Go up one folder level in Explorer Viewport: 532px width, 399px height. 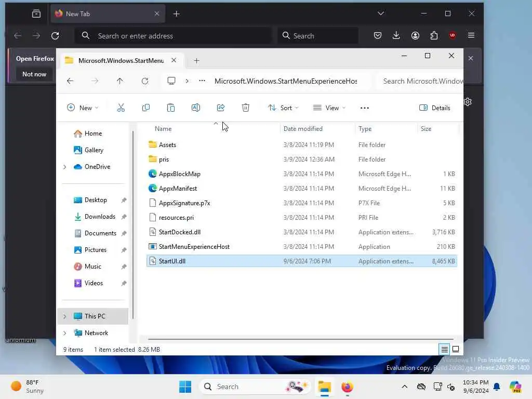point(120,81)
